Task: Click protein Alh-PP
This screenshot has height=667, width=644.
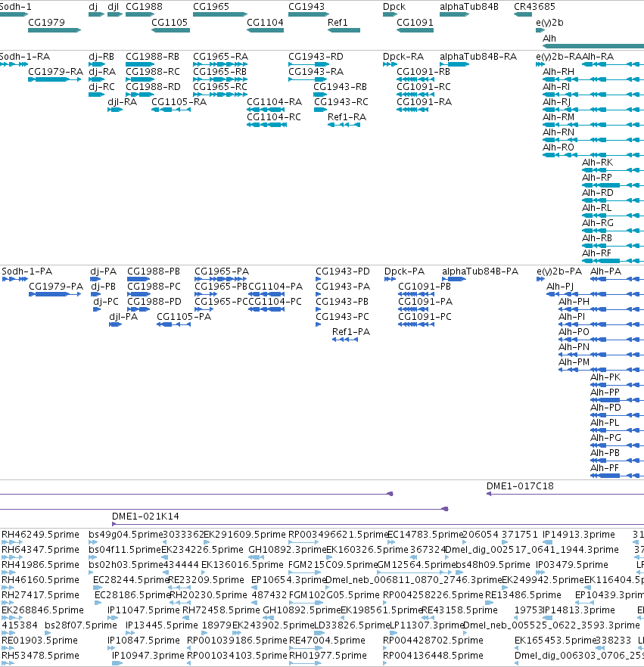Action: pyautogui.click(x=618, y=400)
